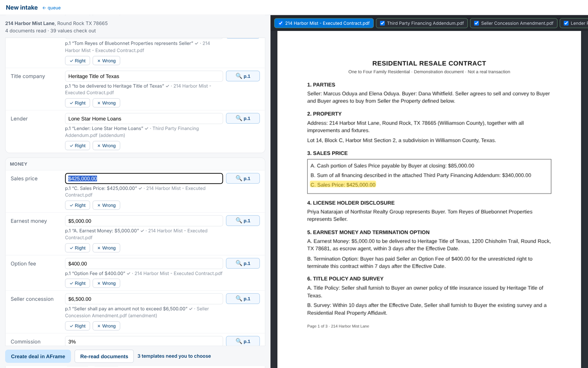The width and height of the screenshot is (588, 368).
Task: Click Re-read documents button
Action: (x=104, y=356)
